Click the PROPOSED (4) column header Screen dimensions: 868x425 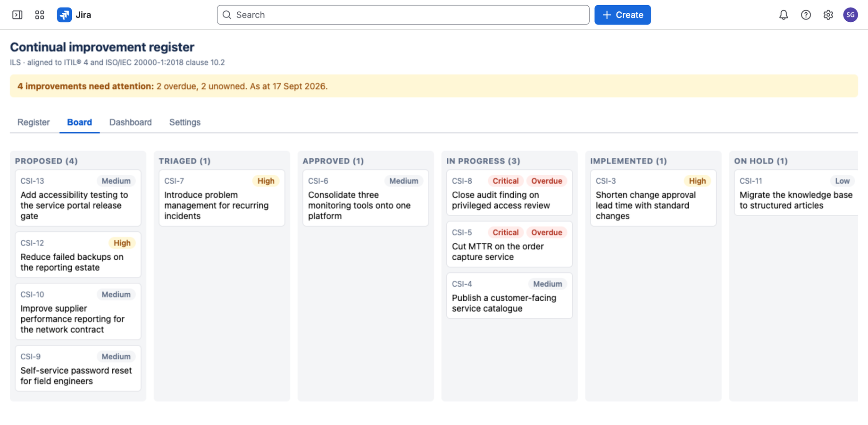point(46,161)
